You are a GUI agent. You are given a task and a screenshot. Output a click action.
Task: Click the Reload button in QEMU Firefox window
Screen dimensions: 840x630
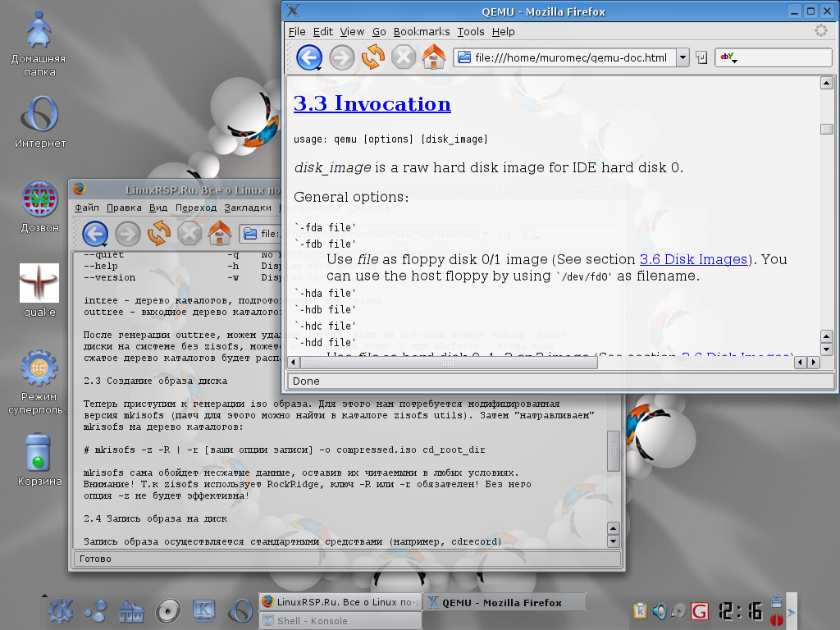pyautogui.click(x=372, y=57)
